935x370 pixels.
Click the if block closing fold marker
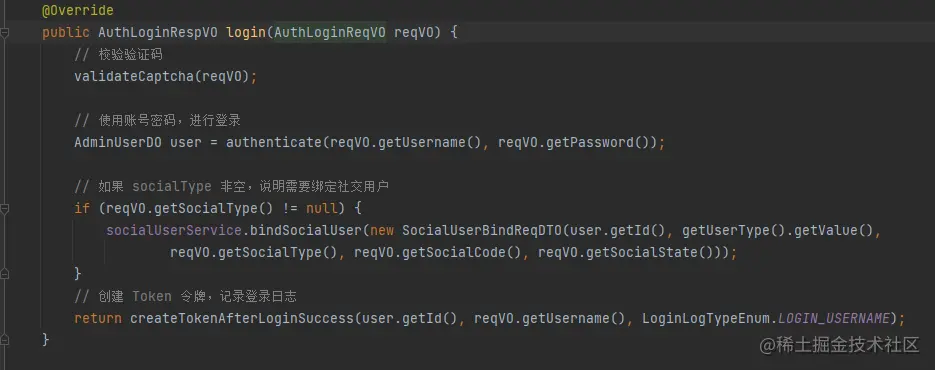coord(5,274)
